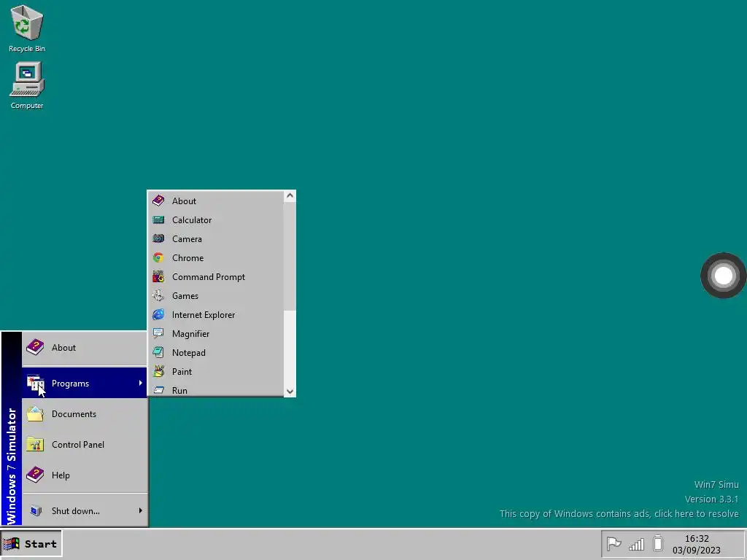Open Internet Explorer from Programs list
The width and height of the screenshot is (747, 560).
(x=216, y=314)
